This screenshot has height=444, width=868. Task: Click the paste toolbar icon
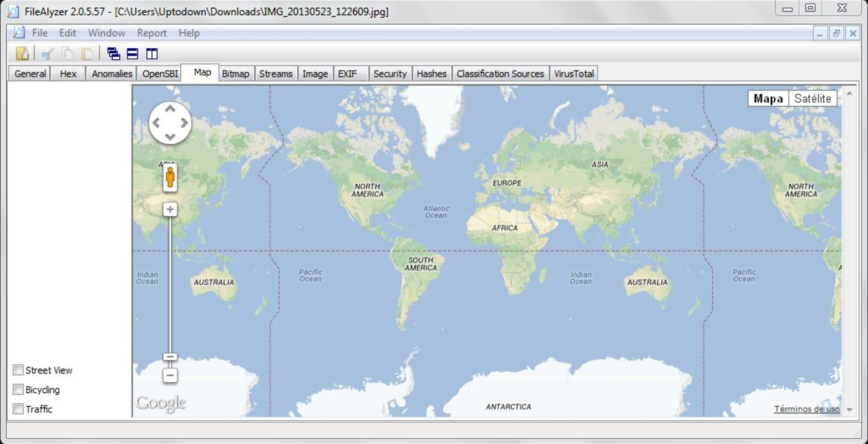coord(87,54)
